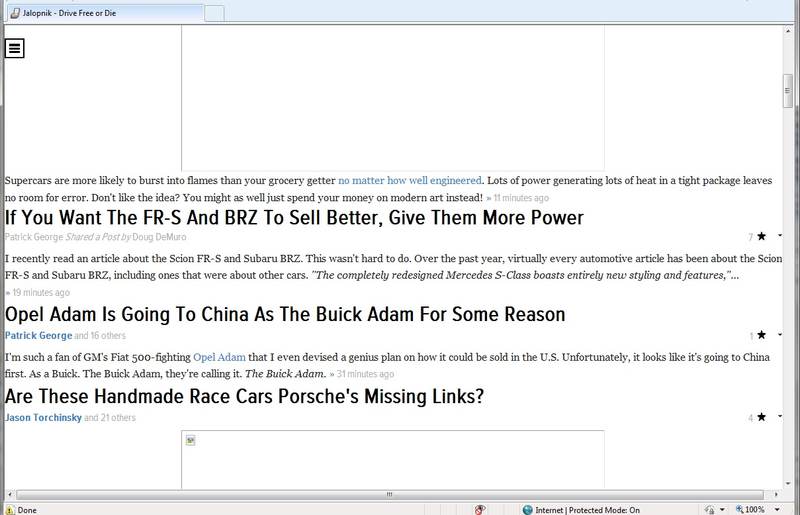Viewport: 800px width, 515px height.
Task: Open the 'no matter how well engineered' link
Action: pyautogui.click(x=410, y=181)
